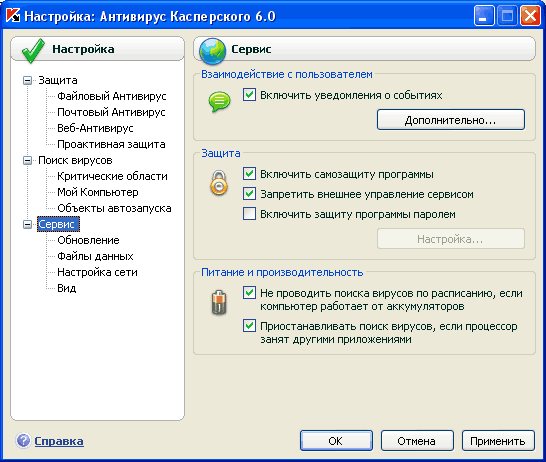Click the globe Сервис header icon

click(212, 52)
